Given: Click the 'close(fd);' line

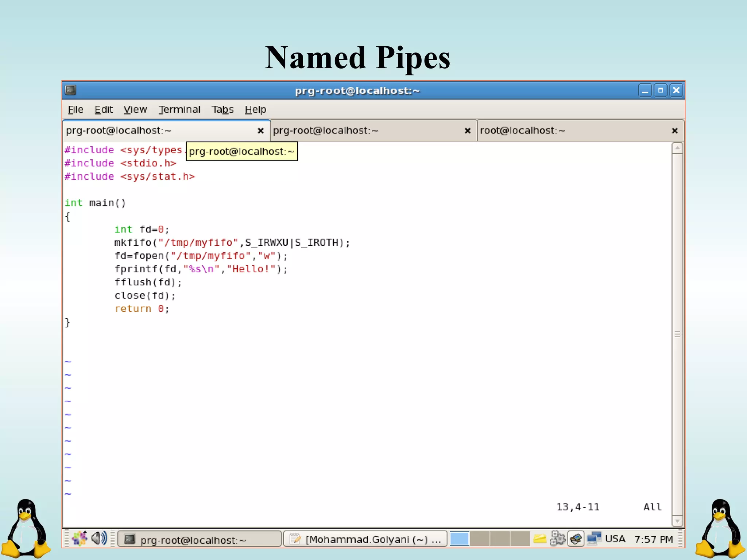Looking at the screenshot, I should click(x=145, y=295).
